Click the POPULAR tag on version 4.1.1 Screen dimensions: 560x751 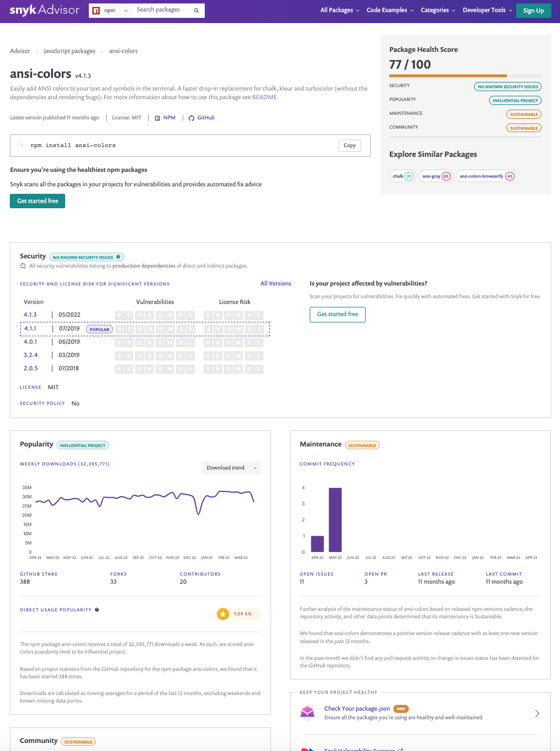point(99,329)
